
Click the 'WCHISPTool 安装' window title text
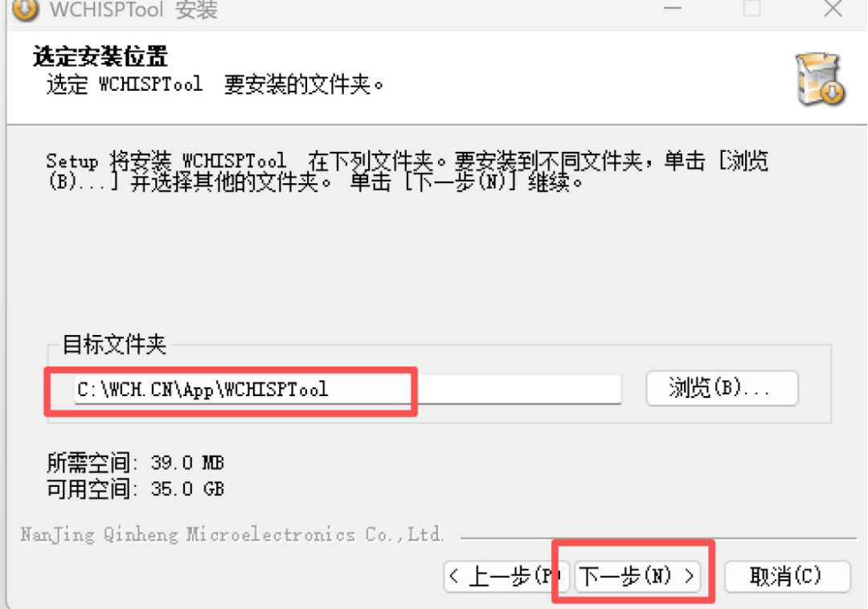[133, 10]
